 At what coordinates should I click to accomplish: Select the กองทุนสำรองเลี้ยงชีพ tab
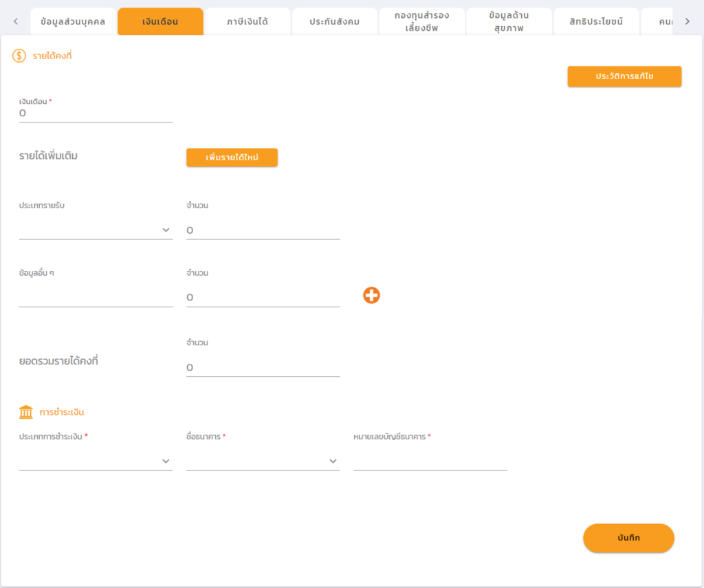(422, 22)
